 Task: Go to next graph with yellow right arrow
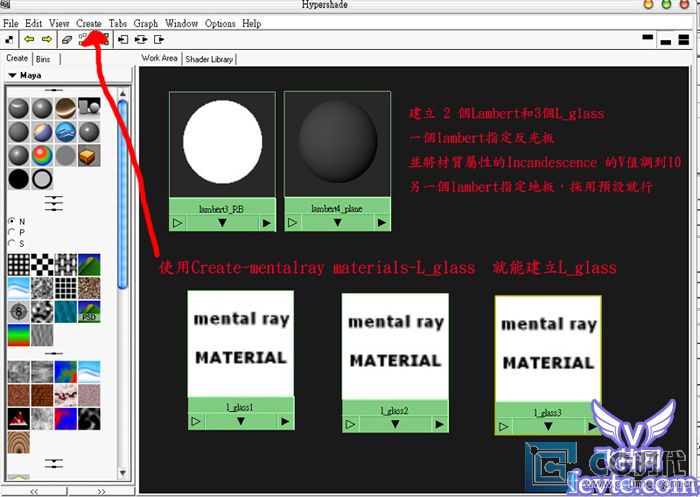[46, 39]
